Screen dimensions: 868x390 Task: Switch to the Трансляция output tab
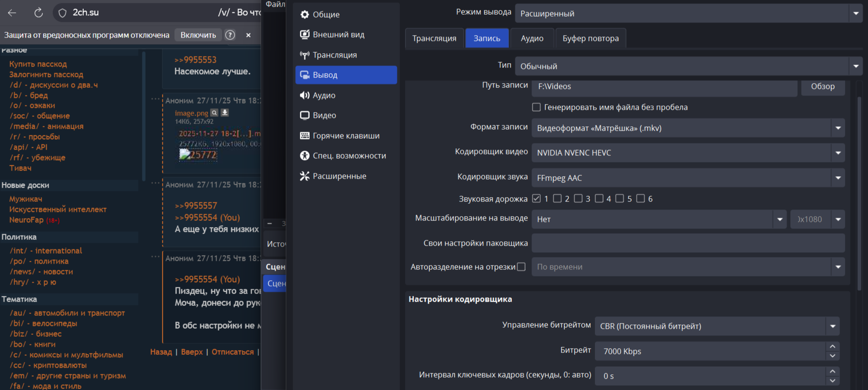434,38
